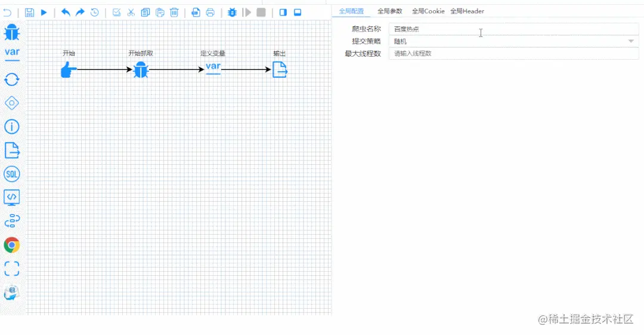Select connection line between 开始 and 开始抓取
This screenshot has height=335, width=644.
[x=105, y=69]
